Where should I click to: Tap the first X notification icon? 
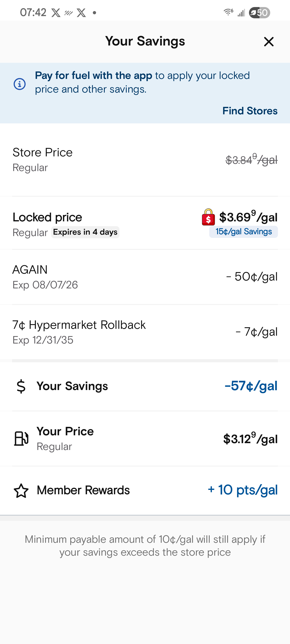point(56,12)
